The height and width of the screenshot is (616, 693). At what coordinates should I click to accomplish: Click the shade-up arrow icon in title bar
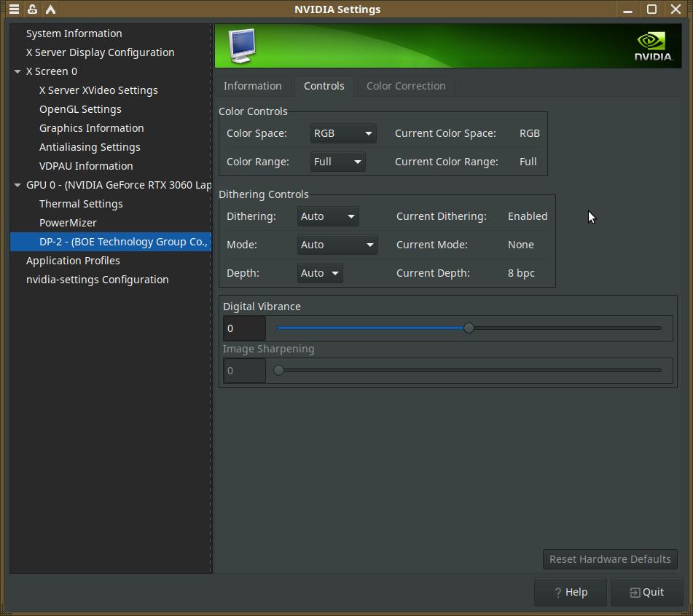[50, 9]
